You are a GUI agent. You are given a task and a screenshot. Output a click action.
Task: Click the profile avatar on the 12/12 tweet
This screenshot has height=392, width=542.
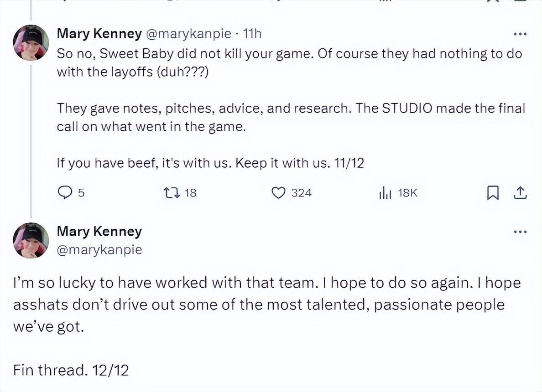31,240
